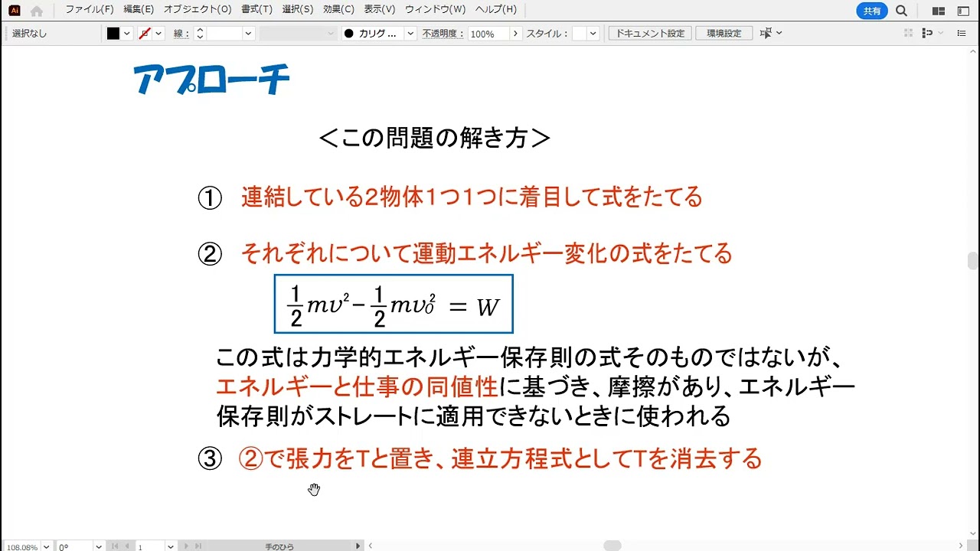Screen dimensions: 980x551
Task: Click the vertical scroll down arrow
Action: click(x=973, y=533)
